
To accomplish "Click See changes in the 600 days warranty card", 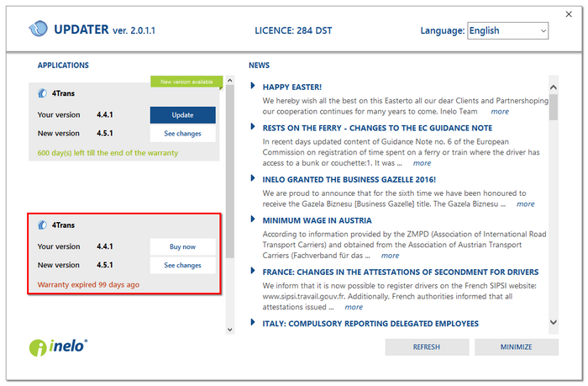I will [x=182, y=134].
